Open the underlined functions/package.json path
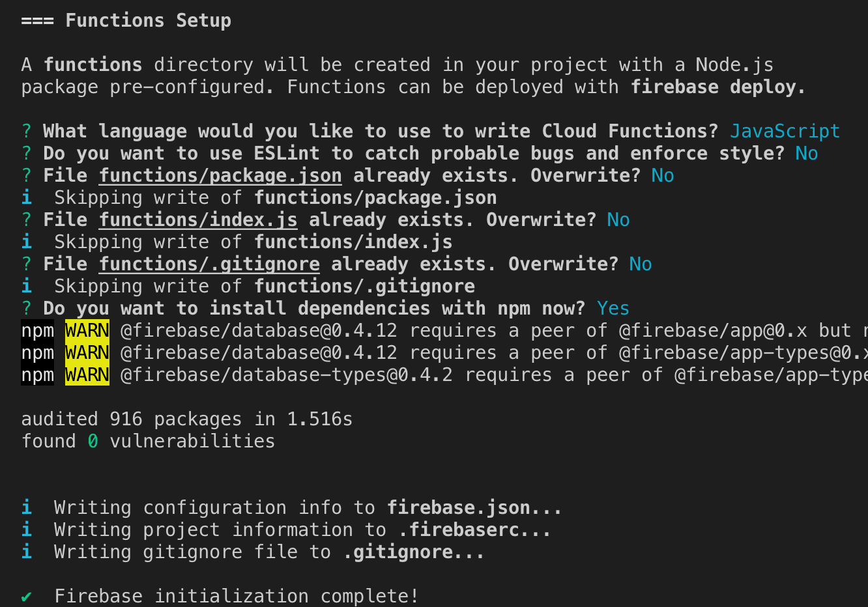The height and width of the screenshot is (607, 868). 220,176
